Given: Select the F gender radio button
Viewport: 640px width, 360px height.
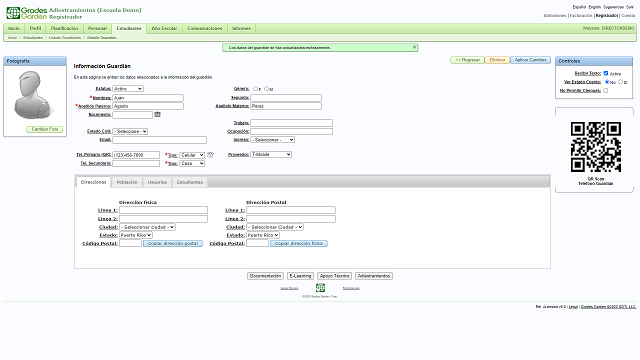Looking at the screenshot, I should pos(255,89).
